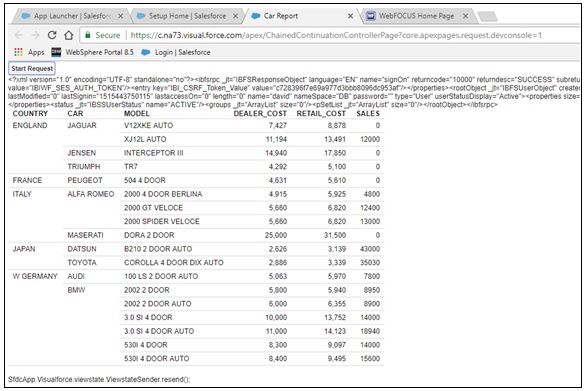The height and width of the screenshot is (391, 585).
Task: Select model 2000 SPIDER VELOCE
Action: pyautogui.click(x=162, y=221)
